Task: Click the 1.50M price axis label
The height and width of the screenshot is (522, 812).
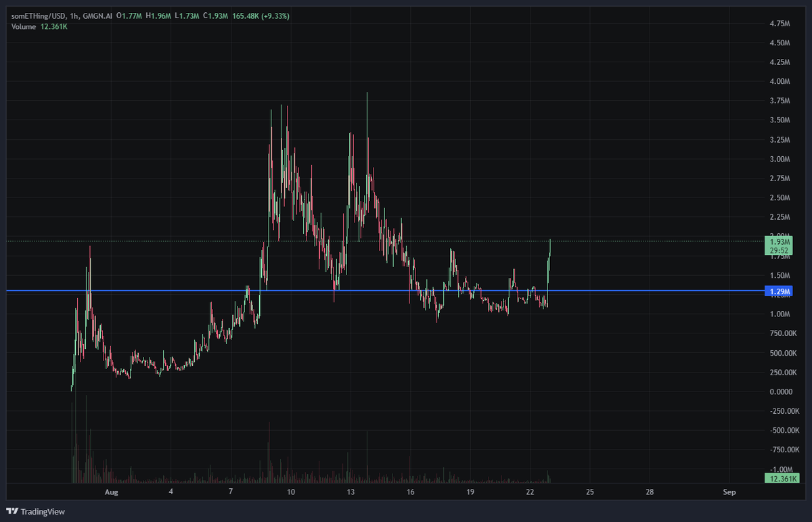Action: point(780,276)
